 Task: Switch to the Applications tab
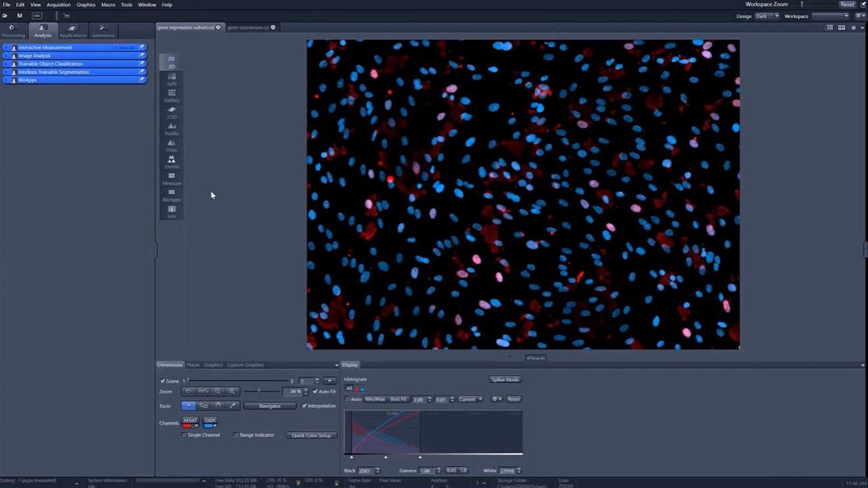tap(72, 31)
